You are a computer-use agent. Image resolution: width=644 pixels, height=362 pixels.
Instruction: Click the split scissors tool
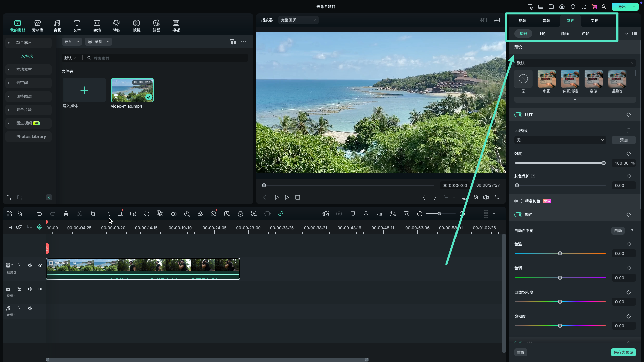tap(79, 214)
